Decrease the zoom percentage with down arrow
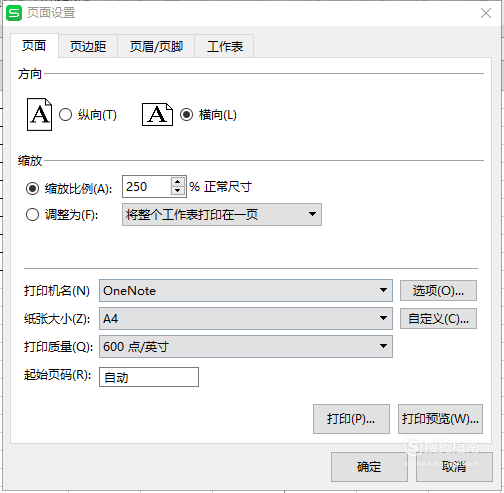Screen dimensions: 504x493 click(178, 191)
